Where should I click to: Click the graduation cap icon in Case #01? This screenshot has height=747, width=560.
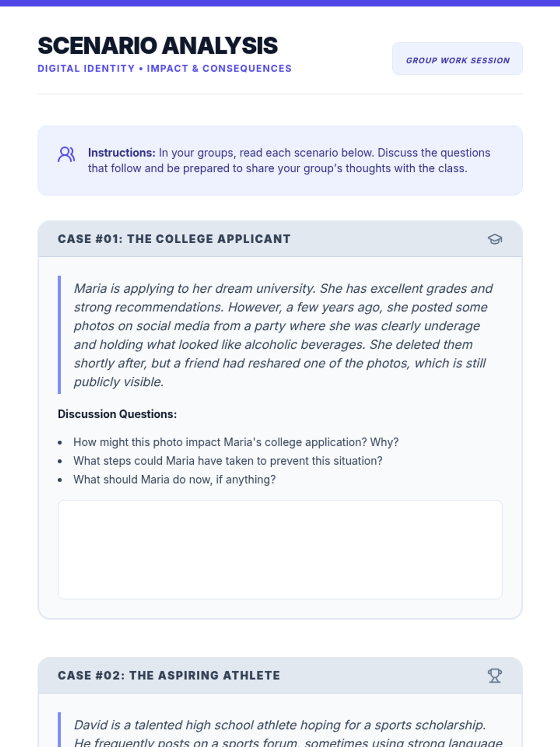tap(495, 239)
